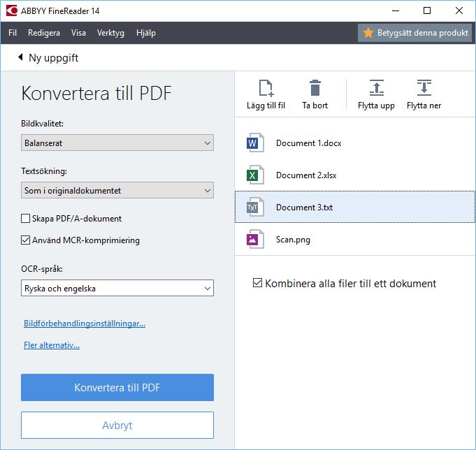Viewport: 476px width, 450px height.
Task: Open Bildförbehandlingsinställningar link
Action: click(x=85, y=324)
